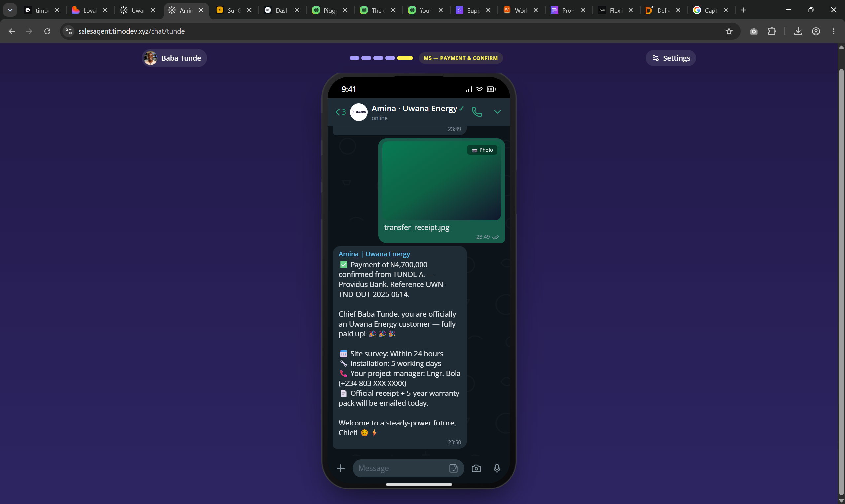Select the third progress step pill
Image resolution: width=845 pixels, height=504 pixels.
click(x=378, y=58)
